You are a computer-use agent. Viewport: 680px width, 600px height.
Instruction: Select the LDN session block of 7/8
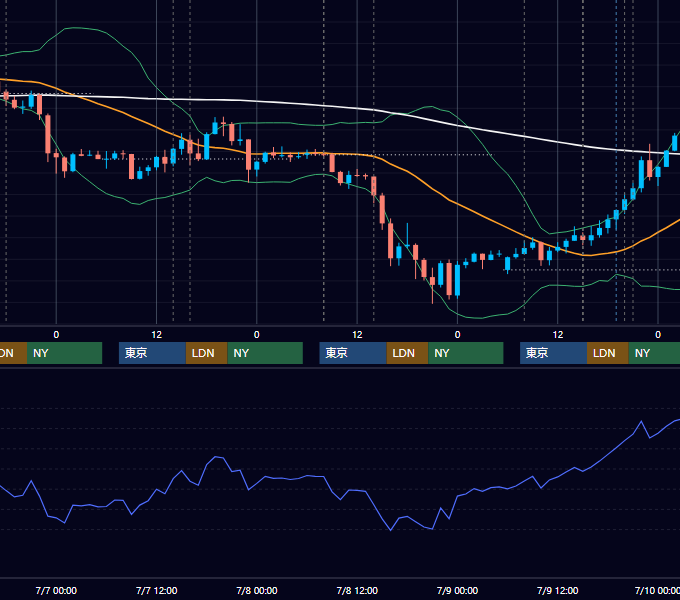(x=407, y=353)
